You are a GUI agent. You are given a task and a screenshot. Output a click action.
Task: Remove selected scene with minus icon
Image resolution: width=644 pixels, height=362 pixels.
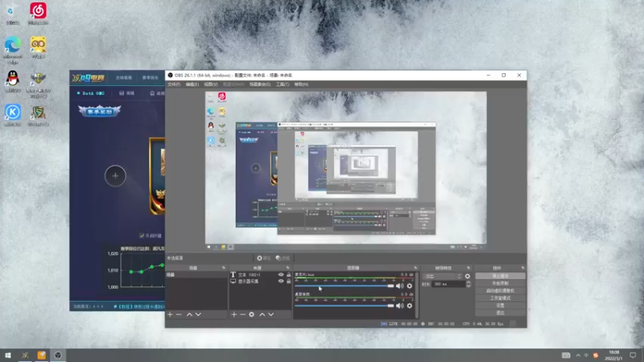click(179, 315)
